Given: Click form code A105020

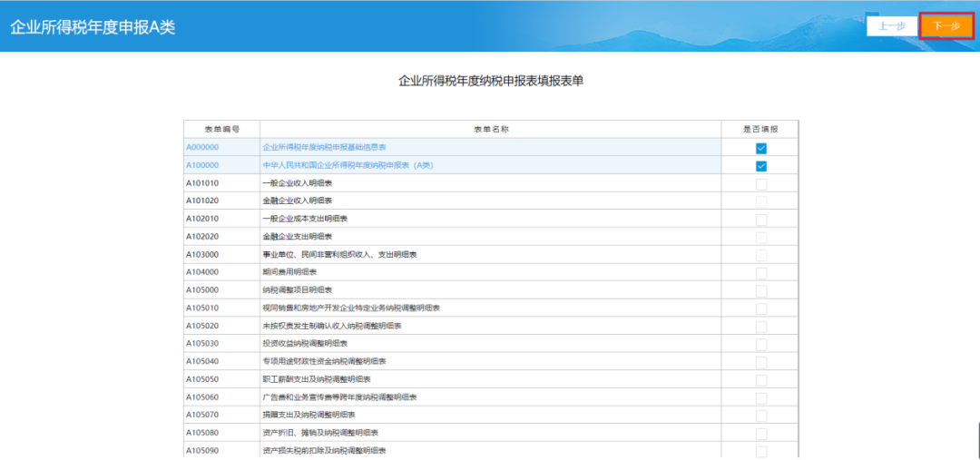Looking at the screenshot, I should point(202,326).
